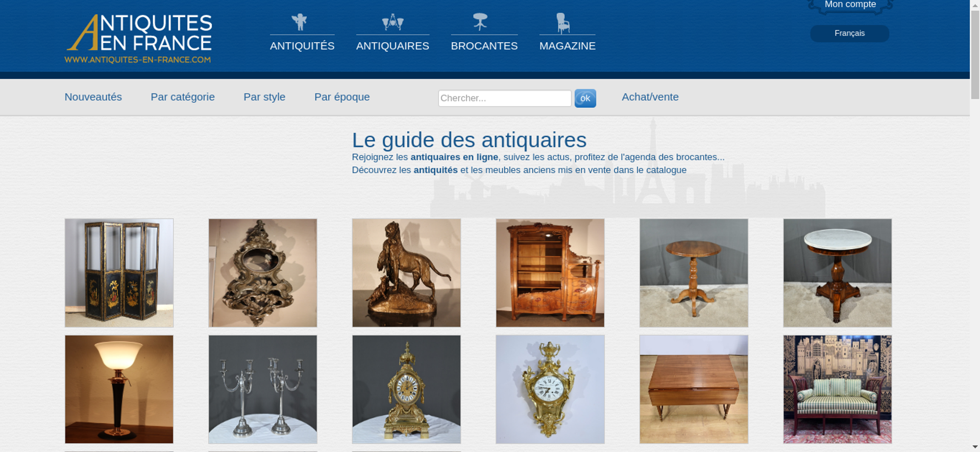Click the ok search button
This screenshot has width=980, height=452.
(x=585, y=98)
